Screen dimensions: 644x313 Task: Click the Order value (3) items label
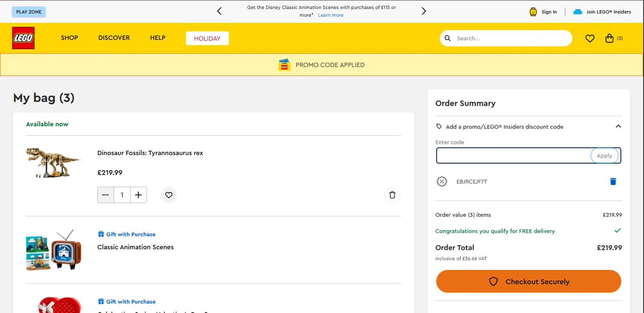coord(463,215)
